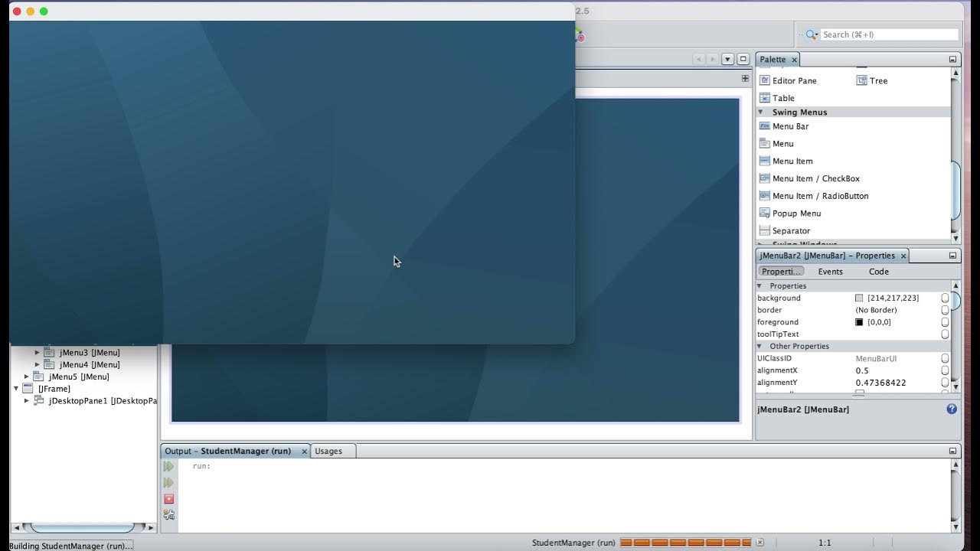Click the second re-run arrow in Output
Viewport: 980px width, 551px height.
point(168,482)
